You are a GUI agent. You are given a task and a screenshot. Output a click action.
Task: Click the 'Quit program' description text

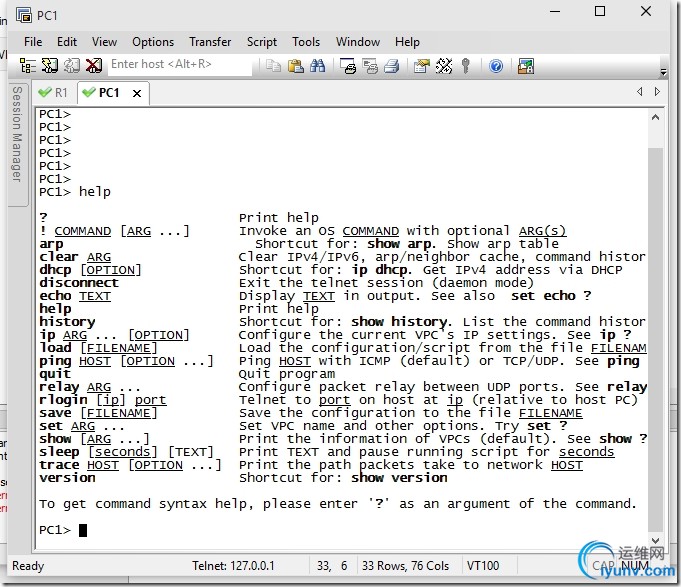[x=287, y=374]
